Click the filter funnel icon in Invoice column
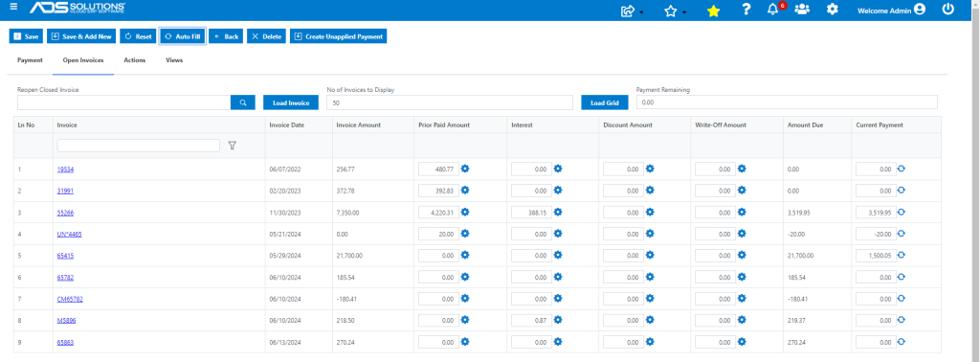The image size is (980, 362). pos(232,146)
